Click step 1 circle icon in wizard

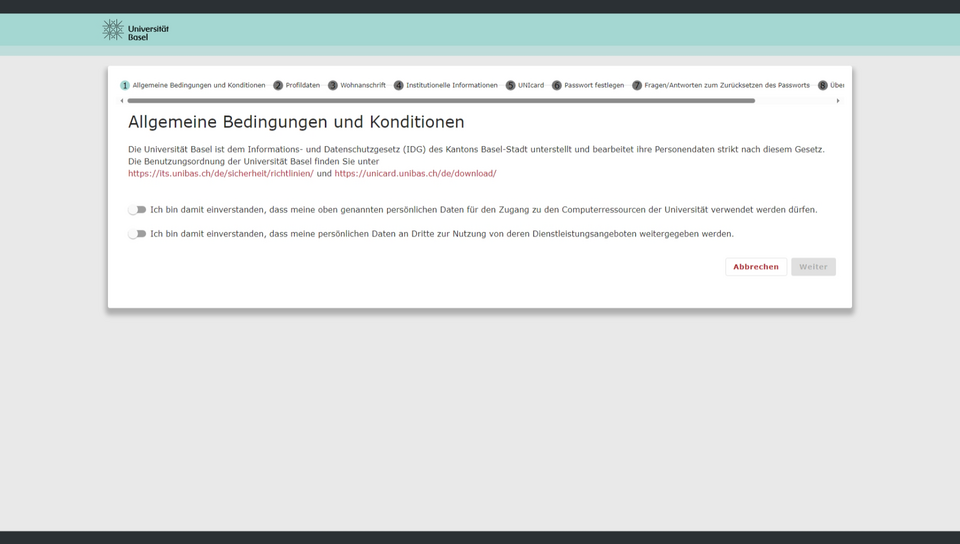[x=125, y=86]
